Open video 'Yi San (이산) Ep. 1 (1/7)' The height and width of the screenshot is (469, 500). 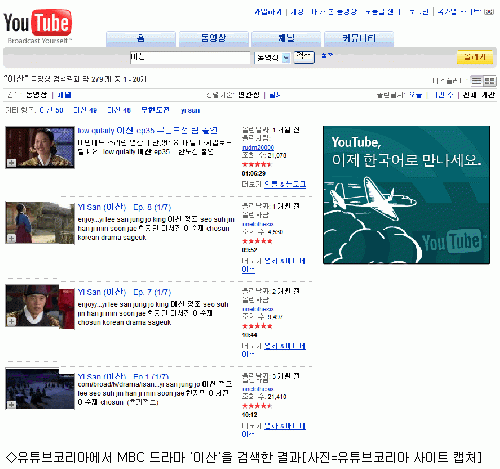click(123, 376)
